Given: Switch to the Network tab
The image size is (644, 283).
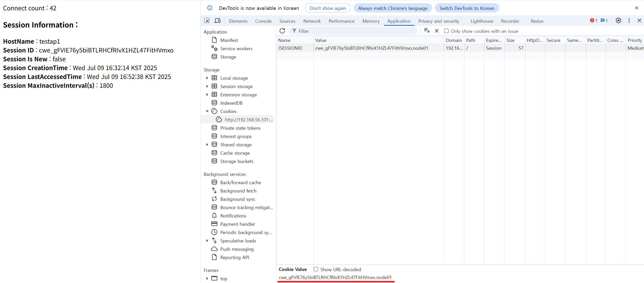Looking at the screenshot, I should (x=312, y=21).
